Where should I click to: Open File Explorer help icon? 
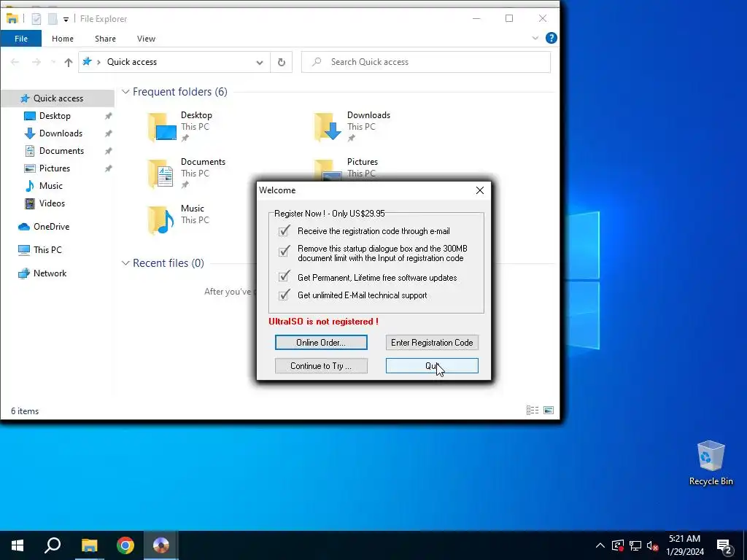pos(551,38)
